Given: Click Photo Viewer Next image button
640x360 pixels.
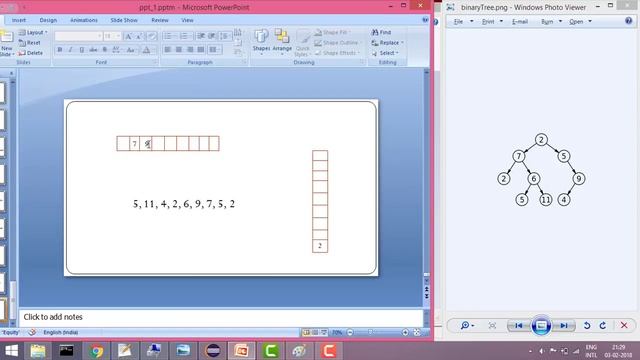Looking at the screenshot, I should pyautogui.click(x=564, y=325).
